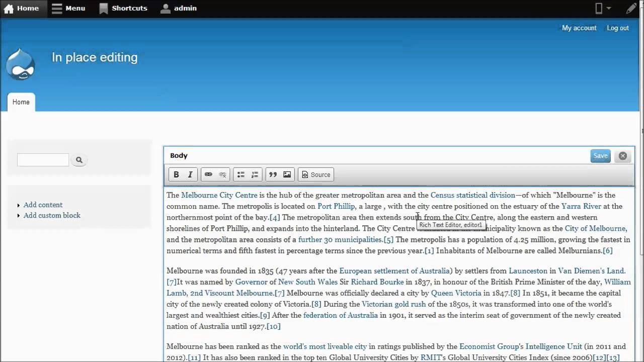The width and height of the screenshot is (644, 362).
Task: Switch editor to Source view
Action: pos(316,174)
